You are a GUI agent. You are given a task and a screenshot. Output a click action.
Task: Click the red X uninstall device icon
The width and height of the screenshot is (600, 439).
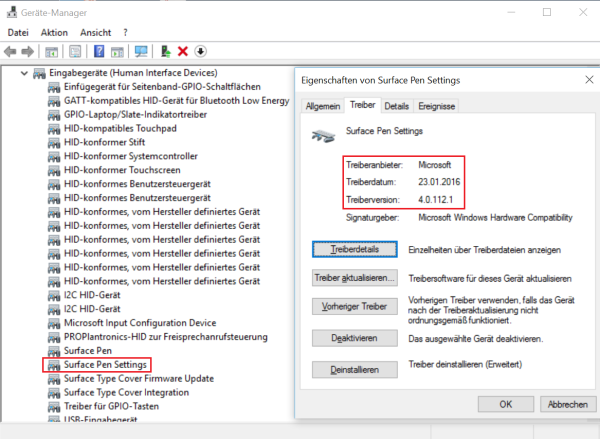click(x=183, y=51)
